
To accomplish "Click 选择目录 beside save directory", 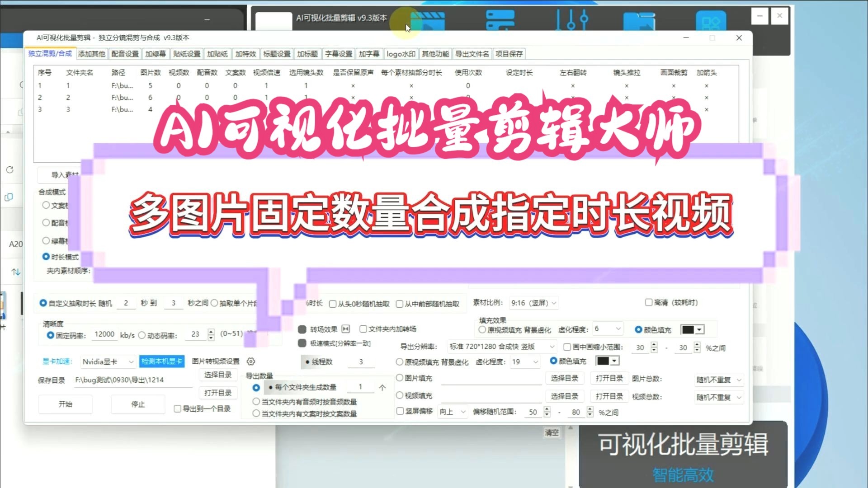I will click(x=218, y=375).
